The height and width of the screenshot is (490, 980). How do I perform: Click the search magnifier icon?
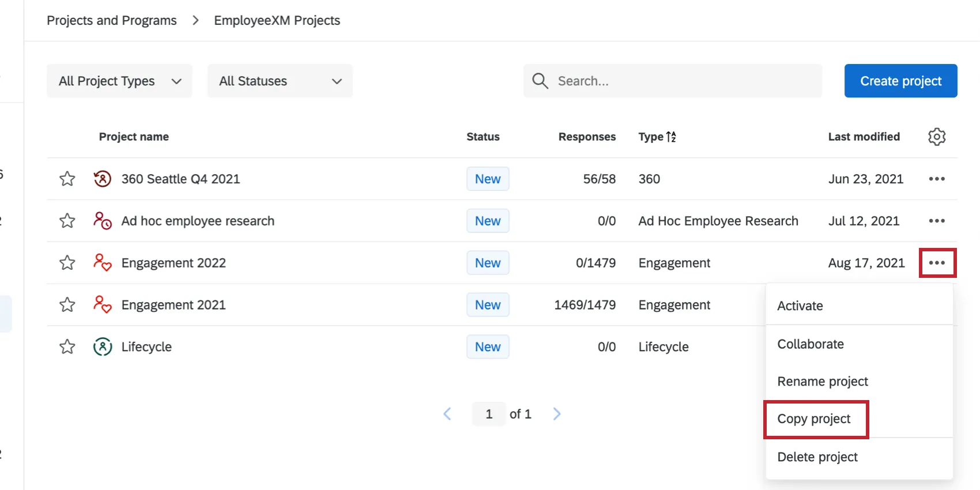pos(540,81)
